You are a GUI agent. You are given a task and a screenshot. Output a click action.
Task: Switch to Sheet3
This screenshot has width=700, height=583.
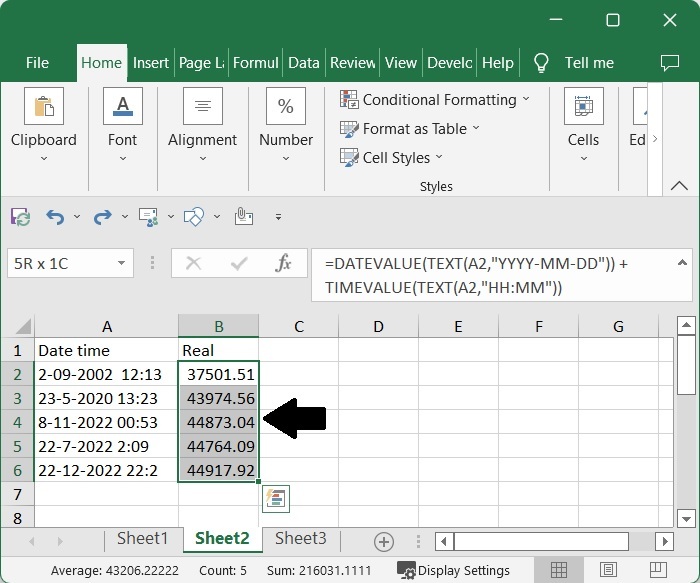tap(300, 538)
